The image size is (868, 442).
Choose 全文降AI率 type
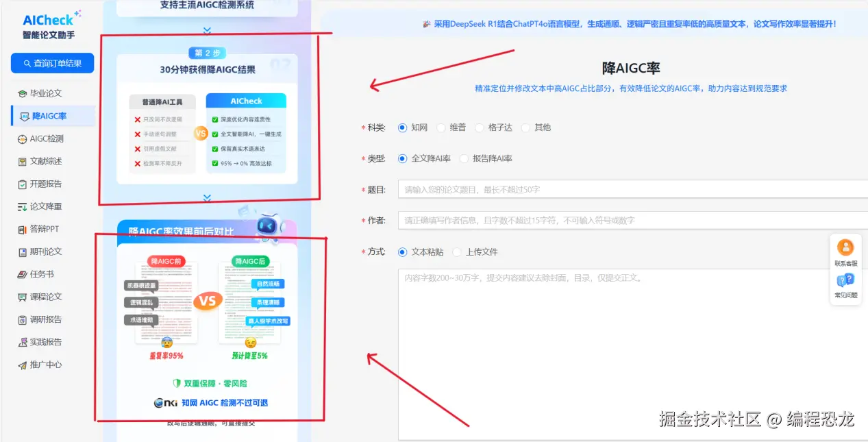402,158
